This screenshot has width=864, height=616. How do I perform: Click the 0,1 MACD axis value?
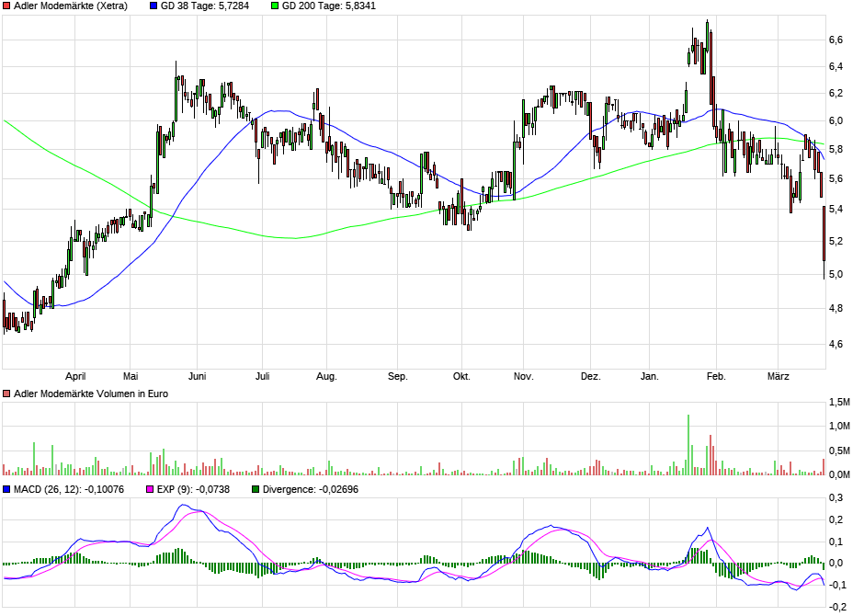point(836,542)
